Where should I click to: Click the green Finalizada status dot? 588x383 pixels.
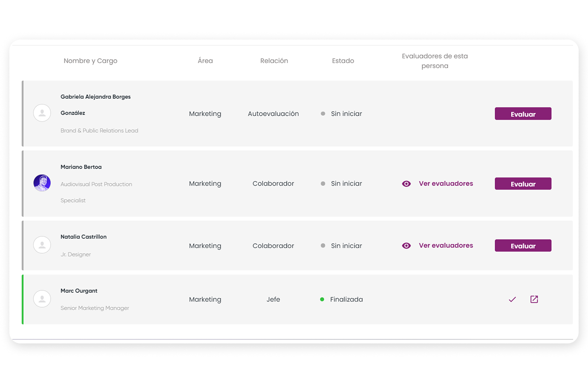pyautogui.click(x=322, y=299)
